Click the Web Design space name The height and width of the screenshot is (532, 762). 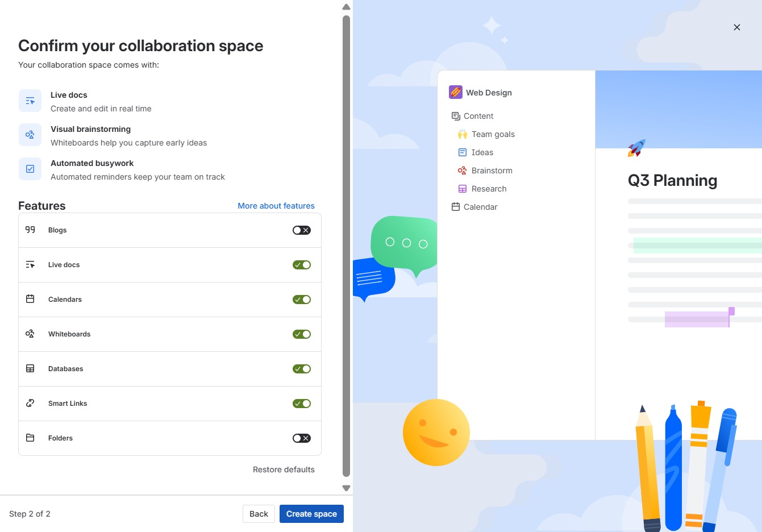coord(489,93)
